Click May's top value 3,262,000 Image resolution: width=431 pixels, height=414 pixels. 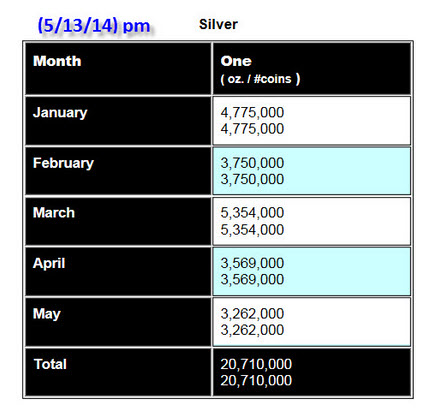pyautogui.click(x=252, y=314)
